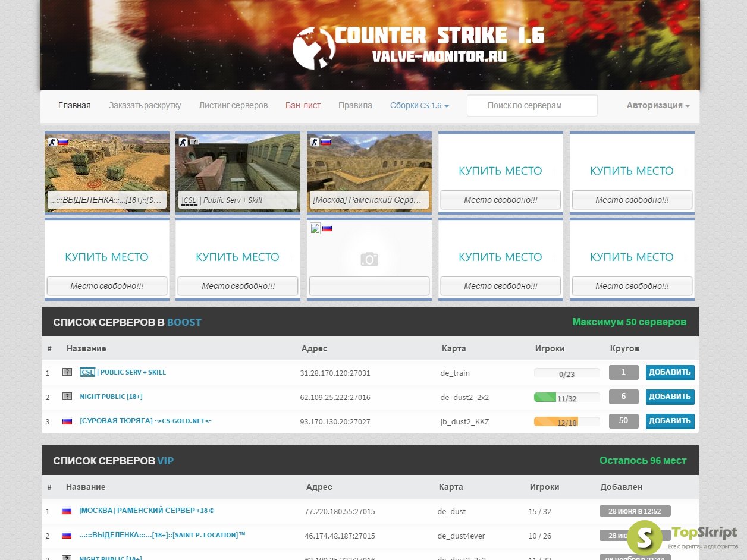Click the camera placeholder image icon
Screen dimensions: 747x560
point(369,259)
